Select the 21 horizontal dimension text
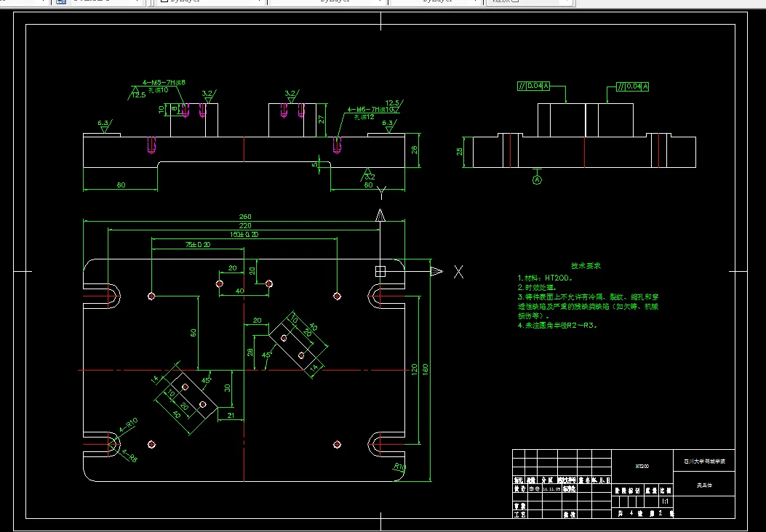 pyautogui.click(x=231, y=416)
